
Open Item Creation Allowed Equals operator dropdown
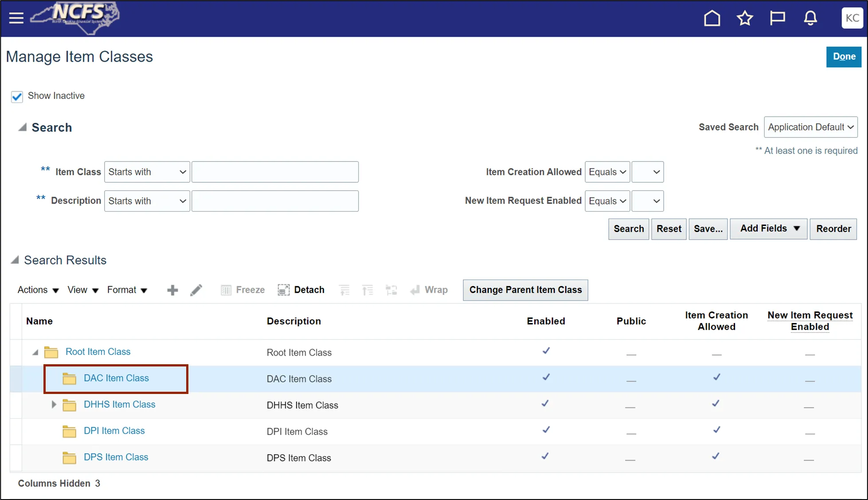(607, 172)
